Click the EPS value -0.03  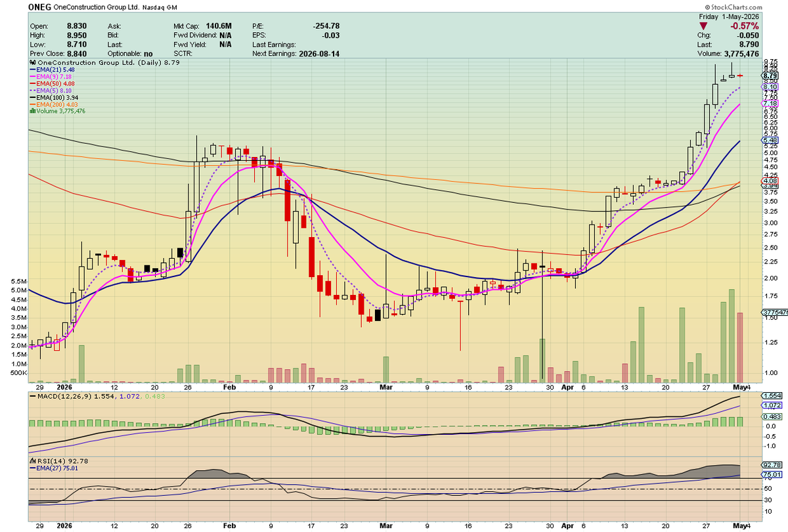click(331, 35)
